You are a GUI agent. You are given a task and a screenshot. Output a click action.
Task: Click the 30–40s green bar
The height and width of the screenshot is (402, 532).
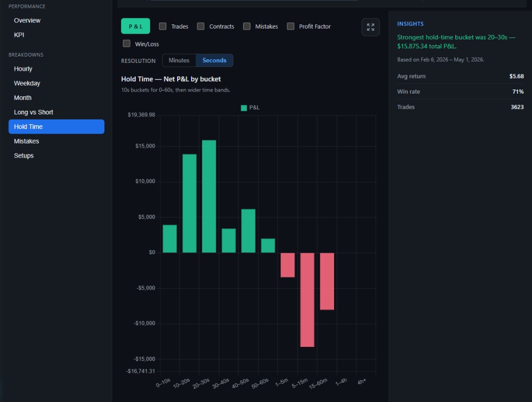(229, 240)
